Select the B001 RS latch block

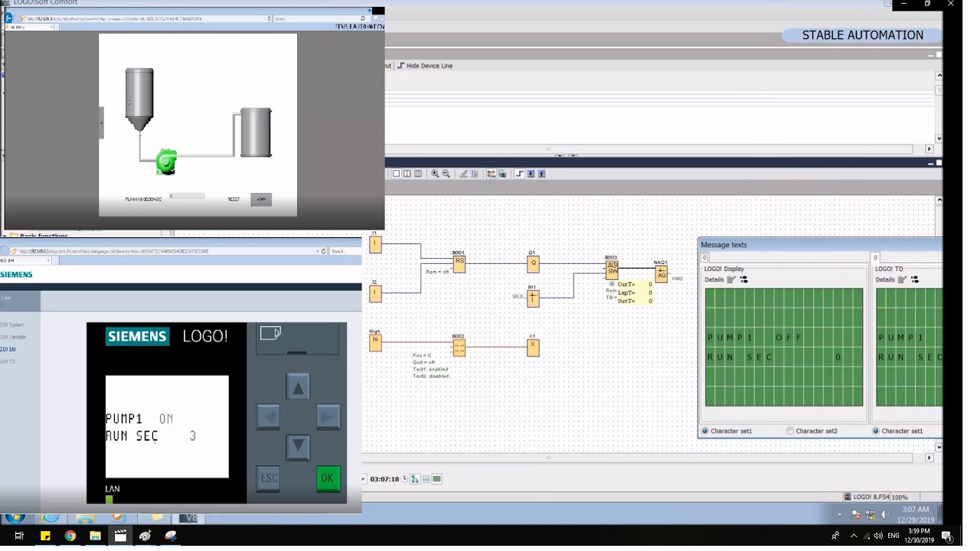point(459,264)
